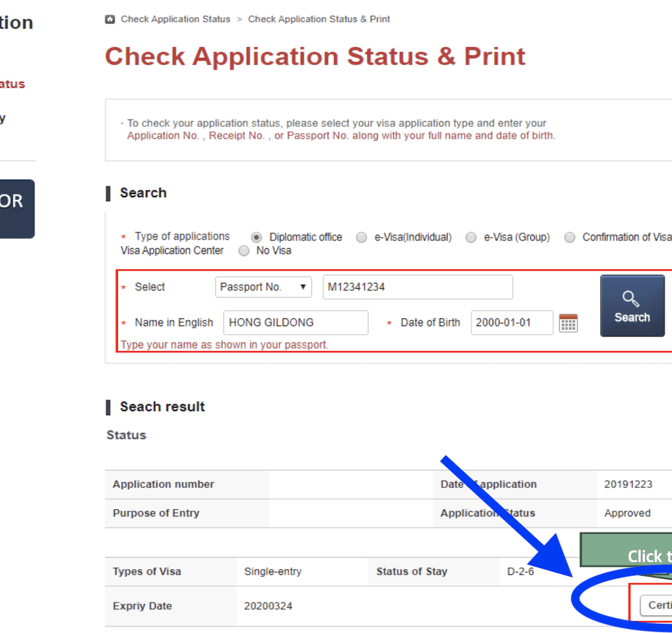This screenshot has width=672, height=633.
Task: Click the home icon in the breadcrumb
Action: click(110, 19)
